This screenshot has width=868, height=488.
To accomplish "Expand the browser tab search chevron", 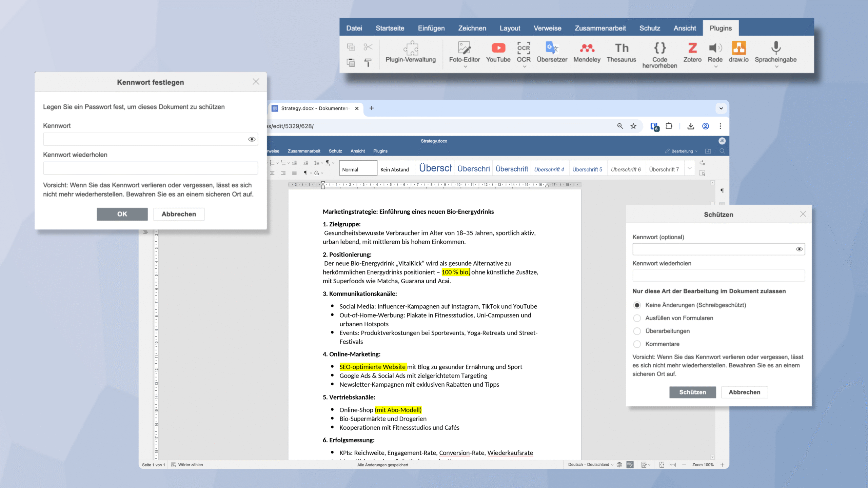I will pos(721,108).
